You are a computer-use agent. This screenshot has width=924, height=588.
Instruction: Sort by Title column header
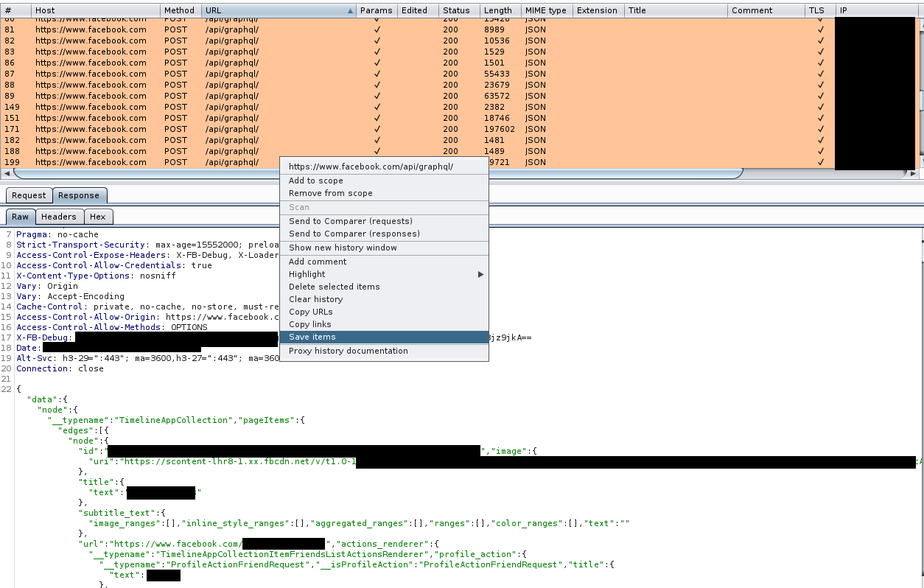[676, 10]
